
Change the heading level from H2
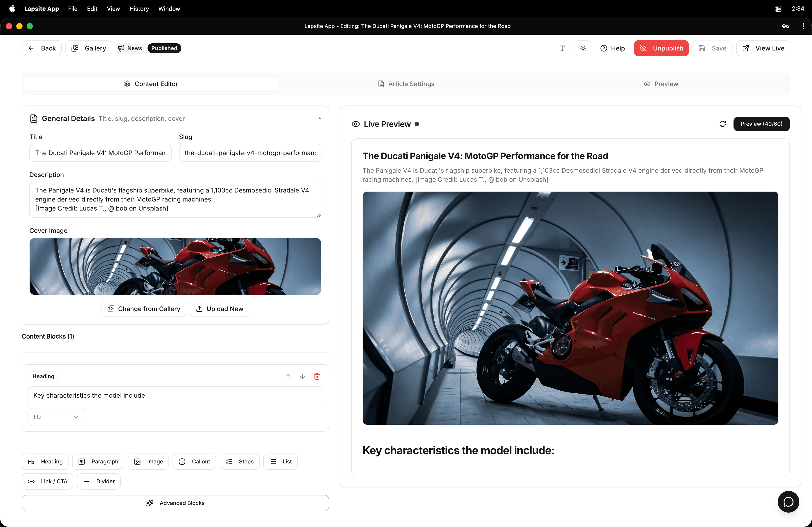(56, 417)
